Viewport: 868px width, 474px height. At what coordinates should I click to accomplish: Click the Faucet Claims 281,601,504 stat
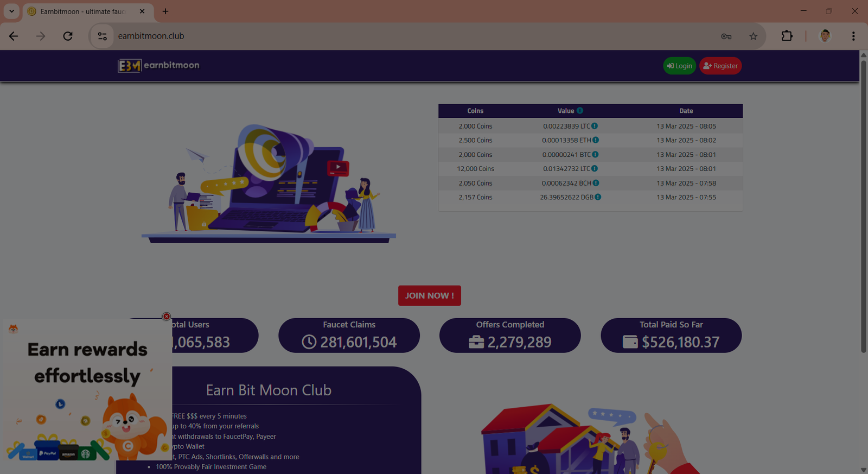(349, 336)
